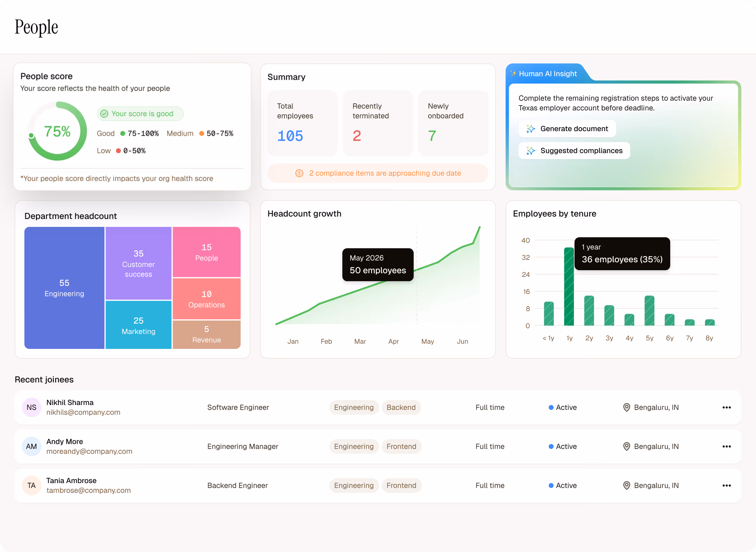The image size is (756, 552).
Task: Click the NS avatar for Nikhil Sharma
Action: point(31,407)
